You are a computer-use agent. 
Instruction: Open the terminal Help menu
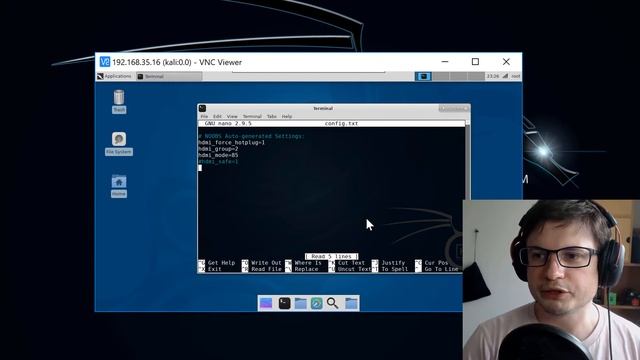(x=287, y=116)
